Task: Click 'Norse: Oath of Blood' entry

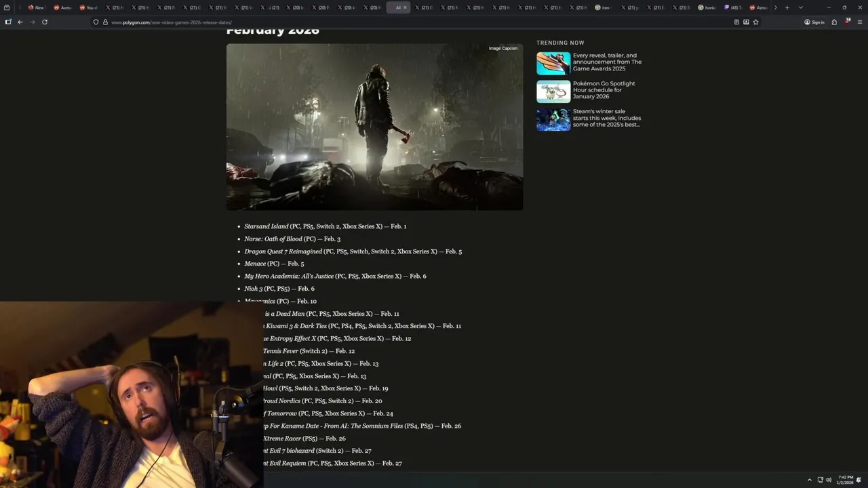Action: click(x=292, y=239)
